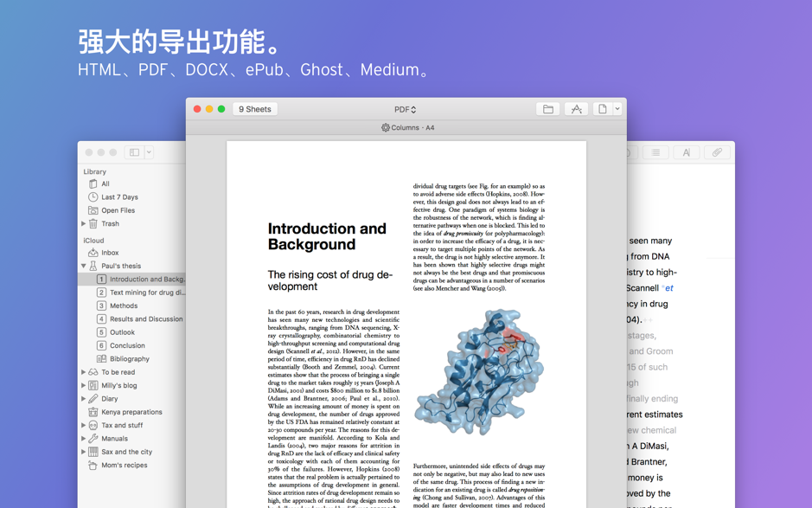Click the share document icon
This screenshot has width=812, height=508.
tap(601, 108)
